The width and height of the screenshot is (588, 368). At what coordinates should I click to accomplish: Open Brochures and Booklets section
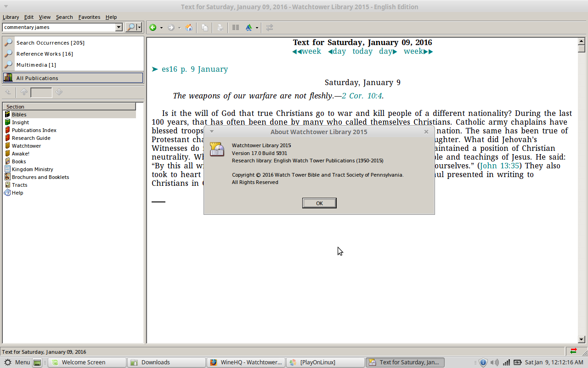pos(40,177)
